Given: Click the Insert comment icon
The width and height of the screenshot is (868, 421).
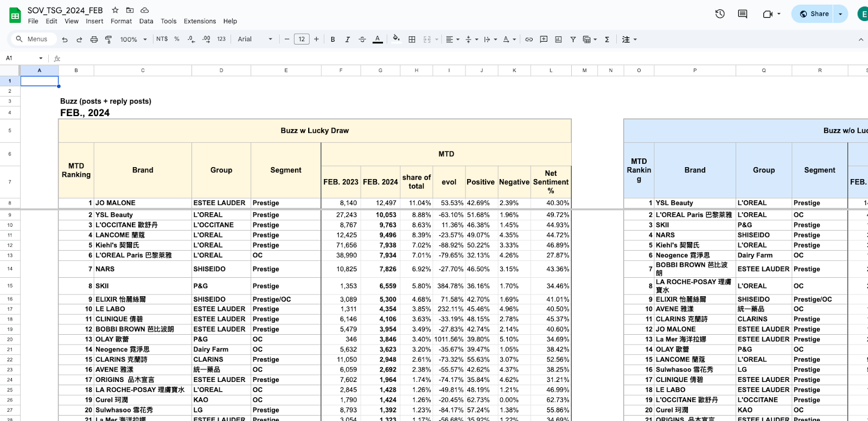Looking at the screenshot, I should click(544, 39).
